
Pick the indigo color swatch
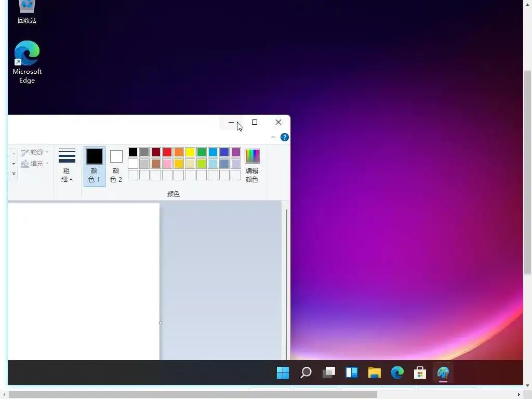click(x=224, y=152)
